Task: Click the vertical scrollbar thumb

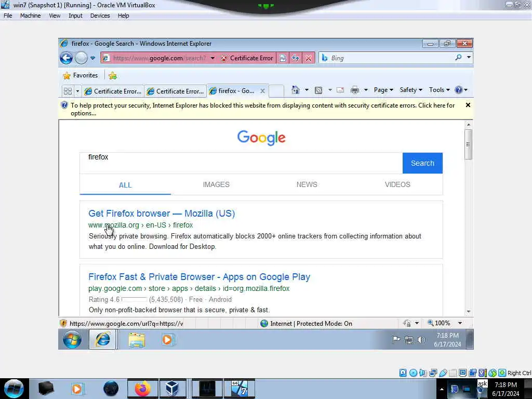Action: (x=469, y=144)
